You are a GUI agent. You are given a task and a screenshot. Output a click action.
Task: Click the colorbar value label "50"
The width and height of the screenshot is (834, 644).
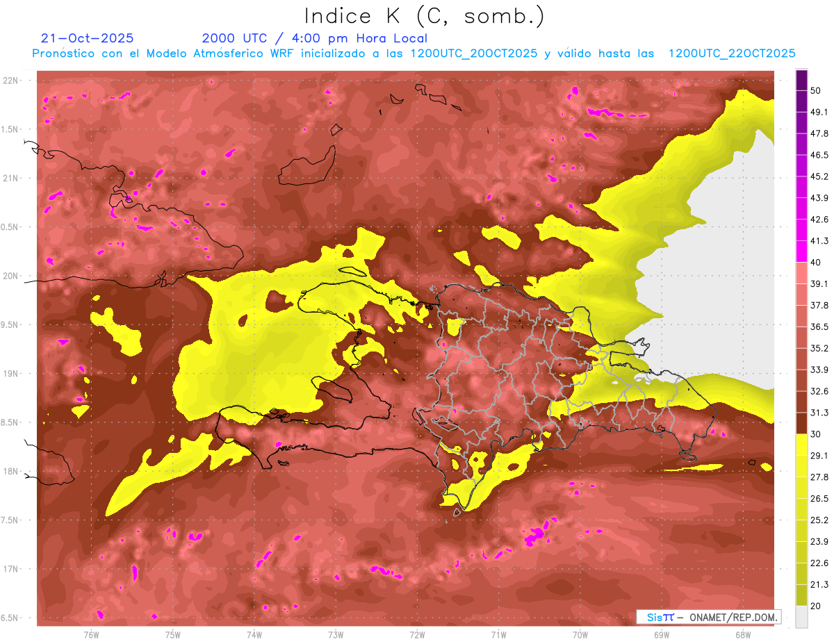coord(816,91)
